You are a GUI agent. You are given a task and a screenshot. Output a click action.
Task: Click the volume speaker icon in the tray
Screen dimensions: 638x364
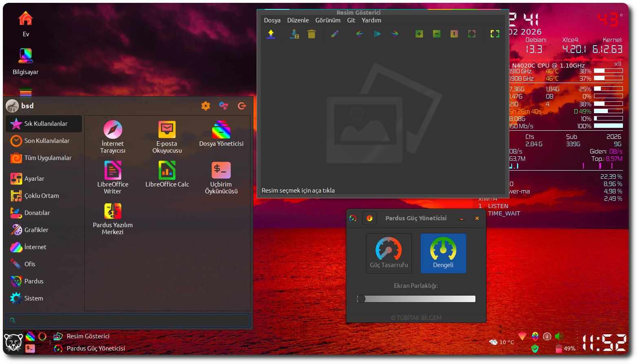[559, 336]
